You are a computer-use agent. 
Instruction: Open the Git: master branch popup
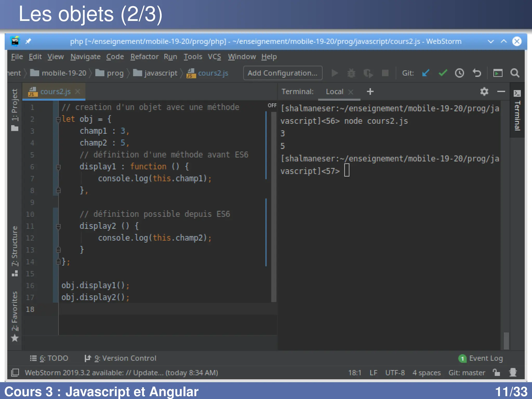tap(467, 373)
